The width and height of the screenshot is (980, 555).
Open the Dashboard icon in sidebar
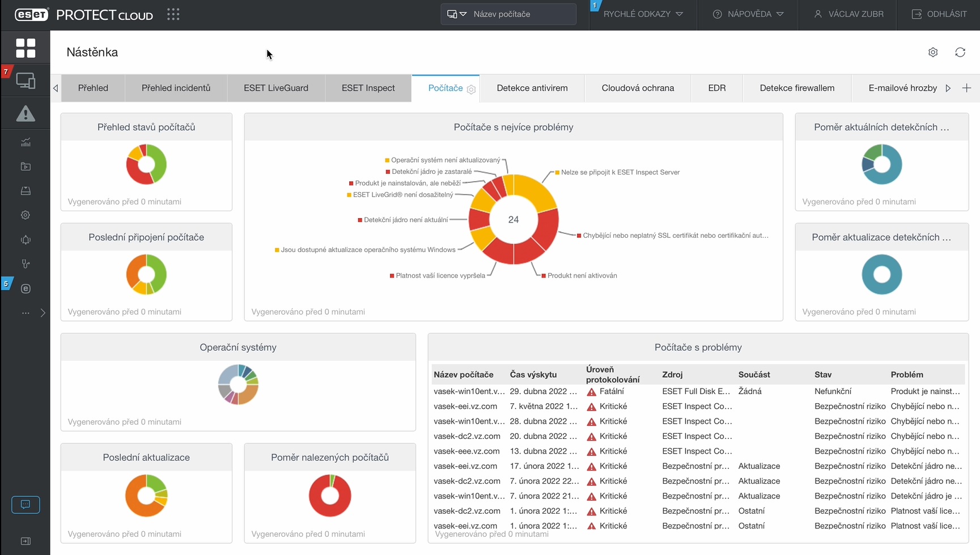(26, 48)
